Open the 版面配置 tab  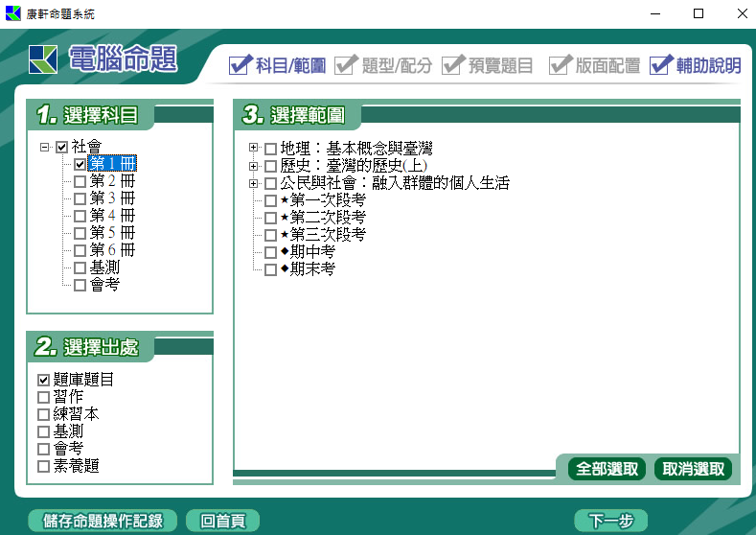pyautogui.click(x=594, y=65)
